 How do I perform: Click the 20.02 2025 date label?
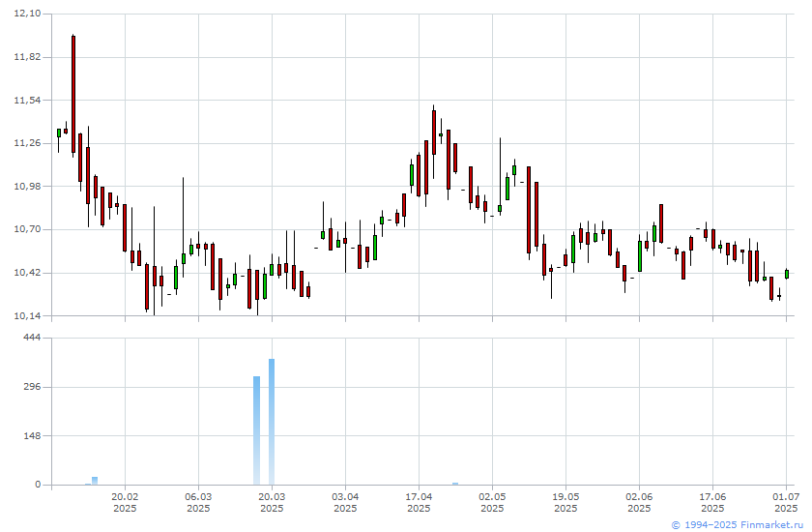tap(125, 502)
